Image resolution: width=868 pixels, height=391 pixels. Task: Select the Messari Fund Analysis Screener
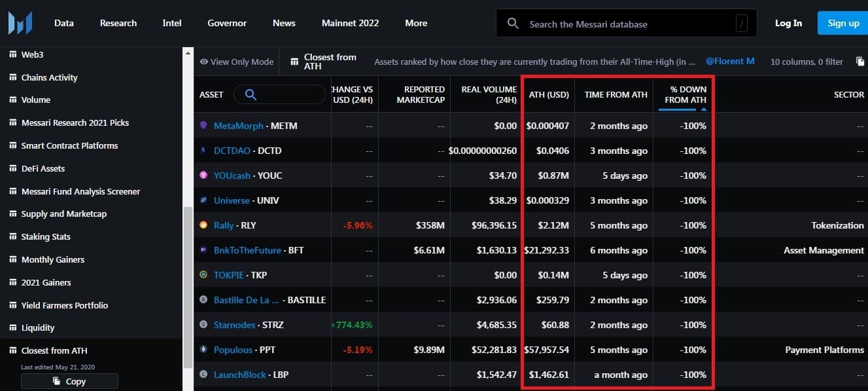(80, 191)
